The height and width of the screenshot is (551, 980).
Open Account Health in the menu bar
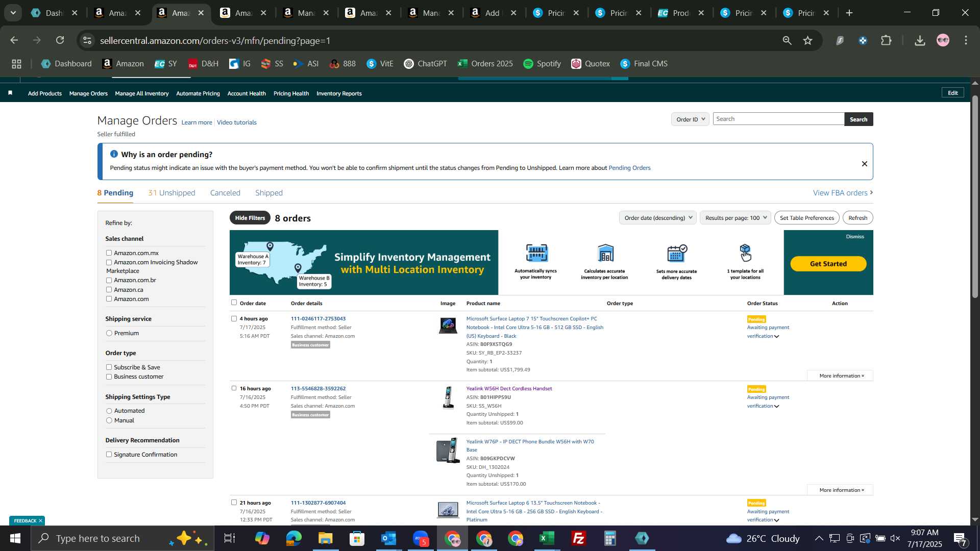(x=247, y=93)
